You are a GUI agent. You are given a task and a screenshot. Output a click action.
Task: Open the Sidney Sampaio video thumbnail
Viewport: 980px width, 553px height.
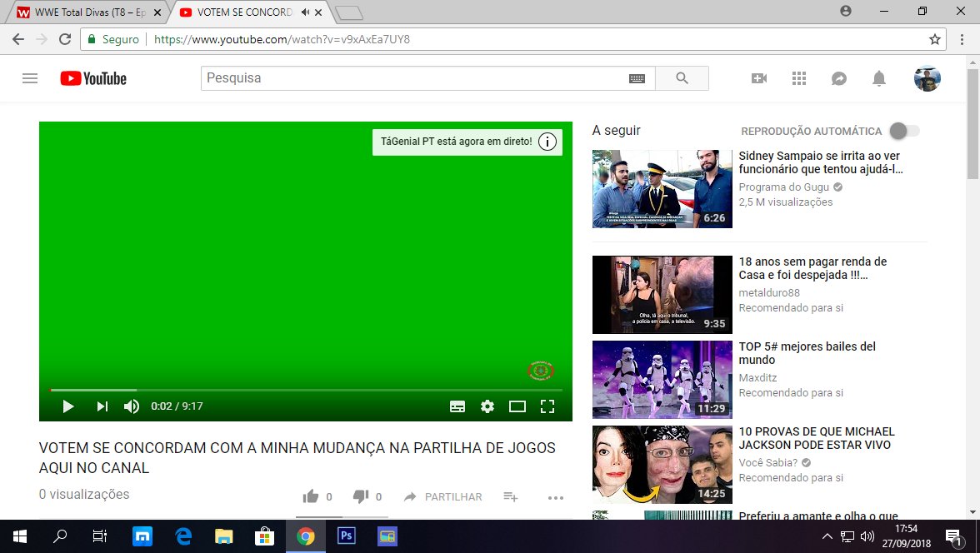click(662, 189)
